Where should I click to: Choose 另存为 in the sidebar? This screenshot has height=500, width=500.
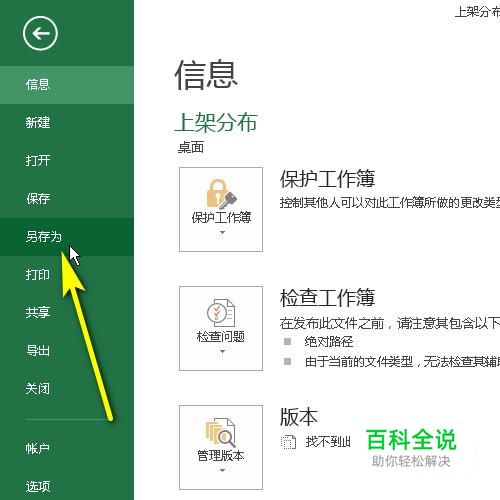[x=67, y=237]
